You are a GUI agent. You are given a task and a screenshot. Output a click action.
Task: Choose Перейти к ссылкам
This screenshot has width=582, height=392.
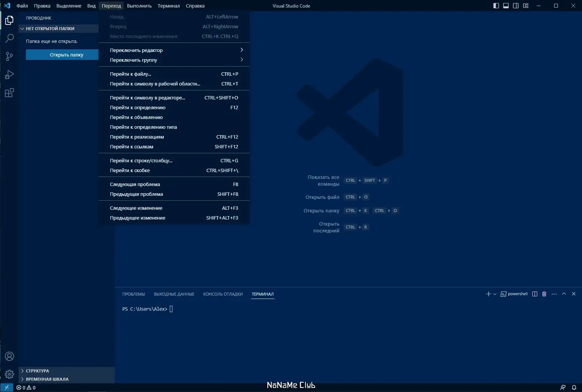[174, 146]
